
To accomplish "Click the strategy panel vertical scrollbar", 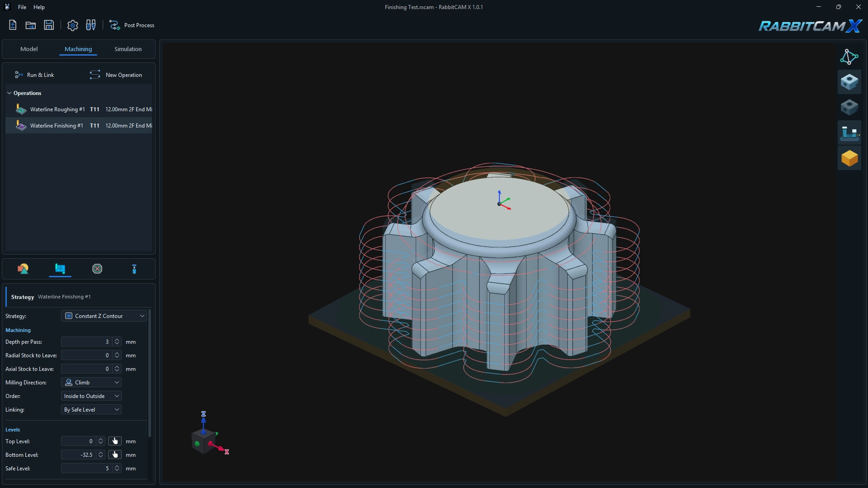I will coord(150,373).
